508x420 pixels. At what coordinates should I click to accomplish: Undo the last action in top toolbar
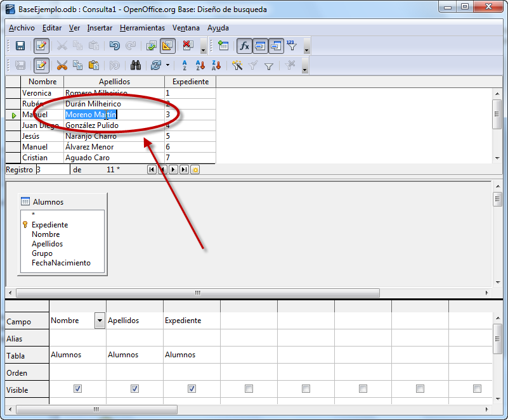pyautogui.click(x=114, y=46)
